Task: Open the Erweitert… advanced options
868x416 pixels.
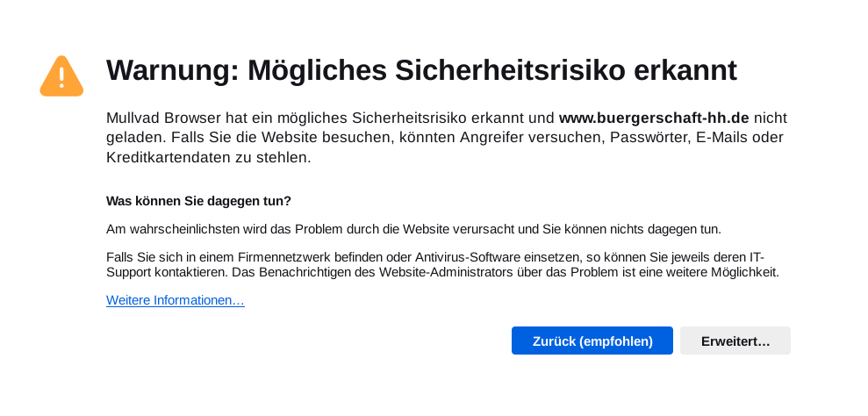Action: pyautogui.click(x=735, y=341)
